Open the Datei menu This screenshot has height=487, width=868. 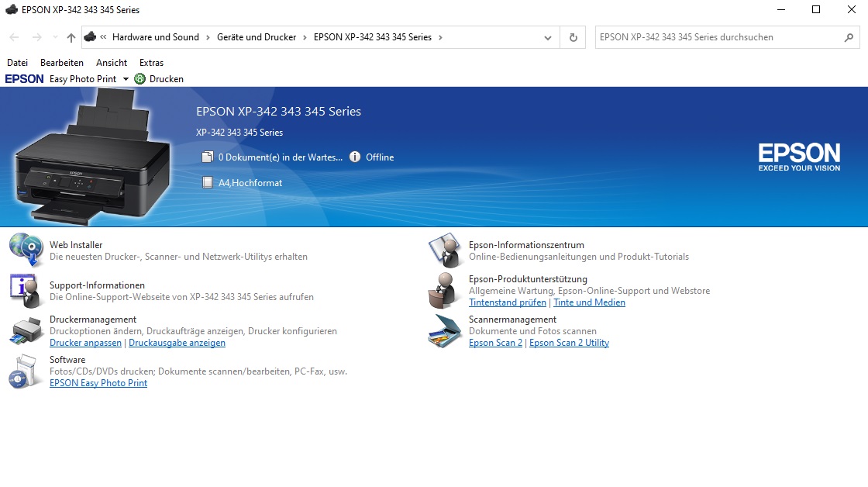tap(17, 63)
